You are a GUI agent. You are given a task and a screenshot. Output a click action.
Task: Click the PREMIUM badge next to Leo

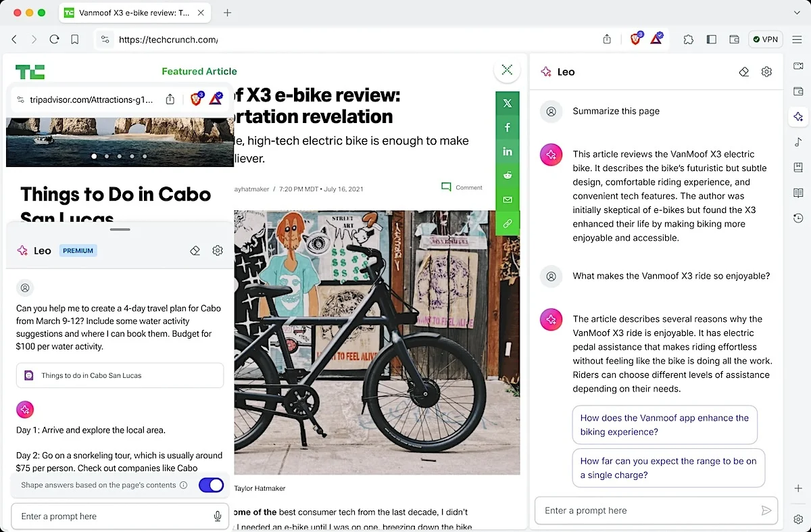(78, 251)
